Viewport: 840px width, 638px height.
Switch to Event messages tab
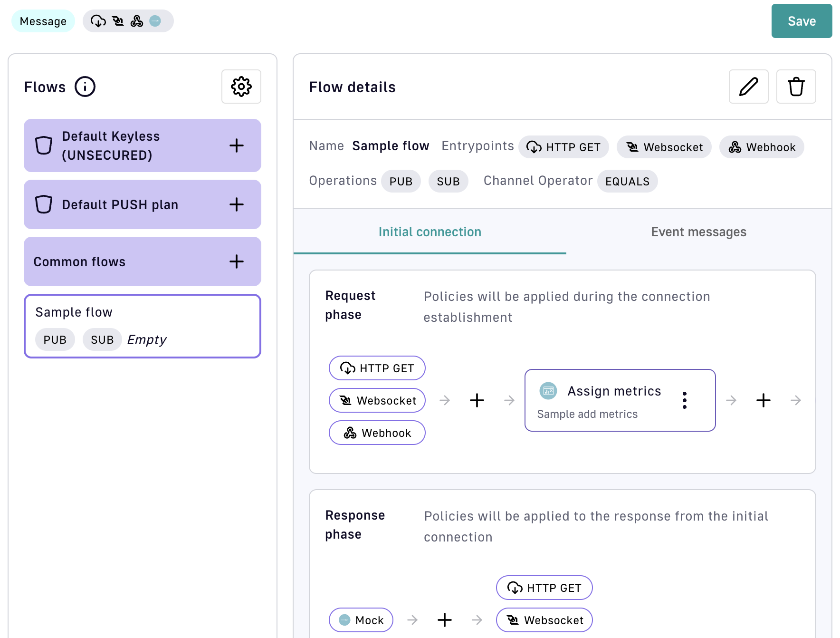click(698, 232)
